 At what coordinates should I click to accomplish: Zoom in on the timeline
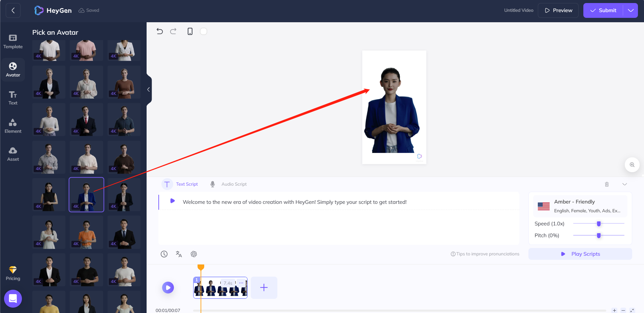coord(615,310)
